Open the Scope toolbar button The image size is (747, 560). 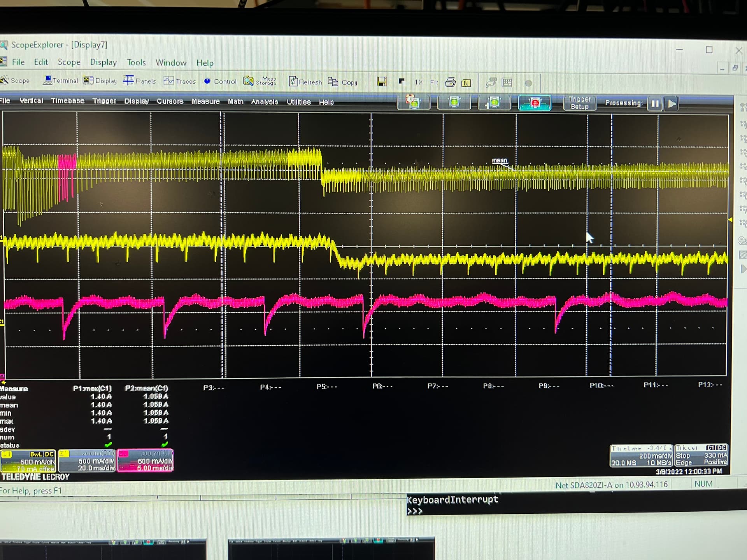tap(15, 80)
